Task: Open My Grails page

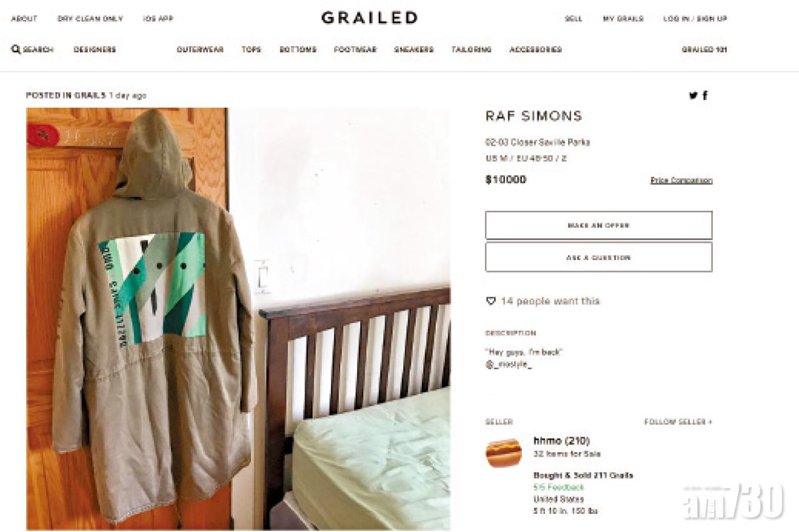Action: point(623,19)
